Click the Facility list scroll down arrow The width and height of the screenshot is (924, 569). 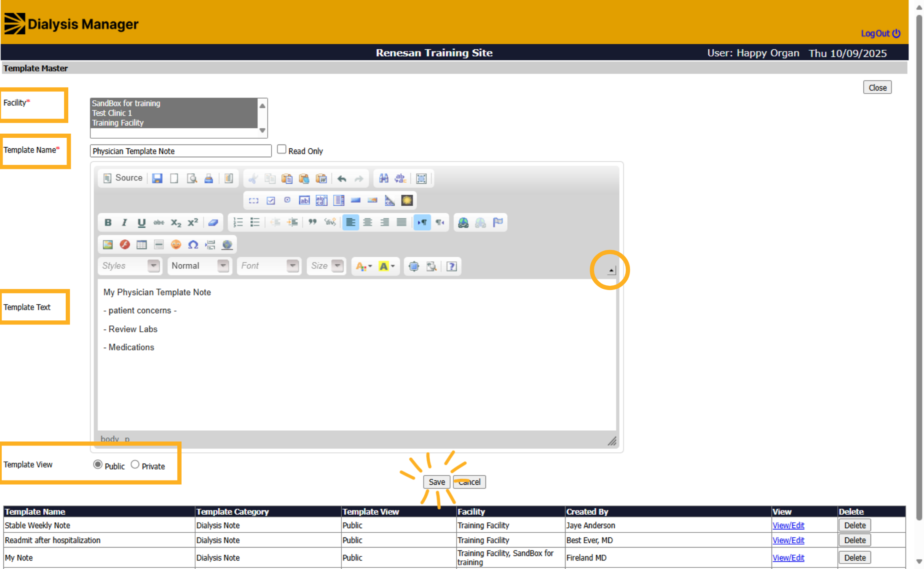coord(262,131)
